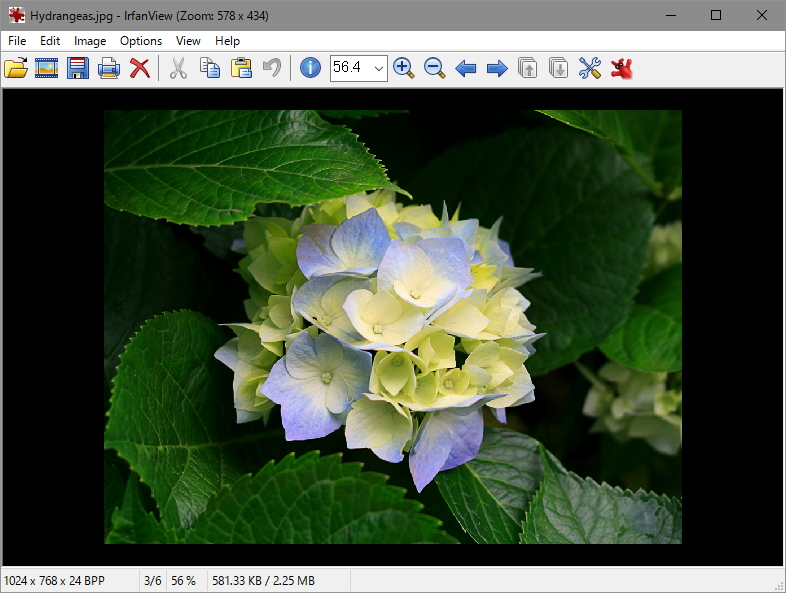Show image information blue info icon
This screenshot has width=786, height=593.
(310, 68)
